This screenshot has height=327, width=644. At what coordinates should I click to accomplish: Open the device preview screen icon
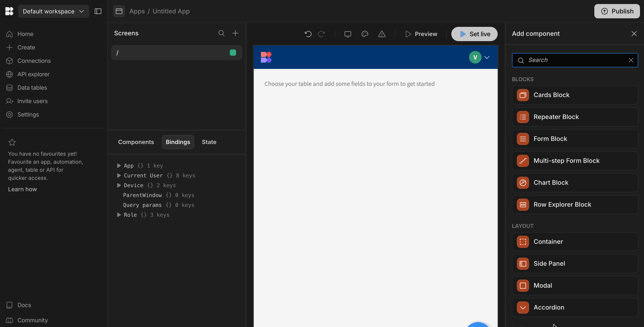[x=348, y=34]
